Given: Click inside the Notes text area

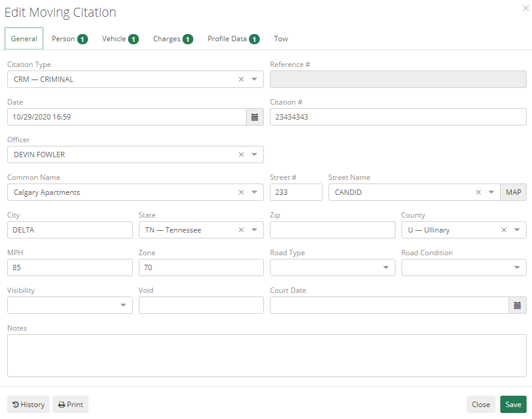Looking at the screenshot, I should click(x=267, y=356).
